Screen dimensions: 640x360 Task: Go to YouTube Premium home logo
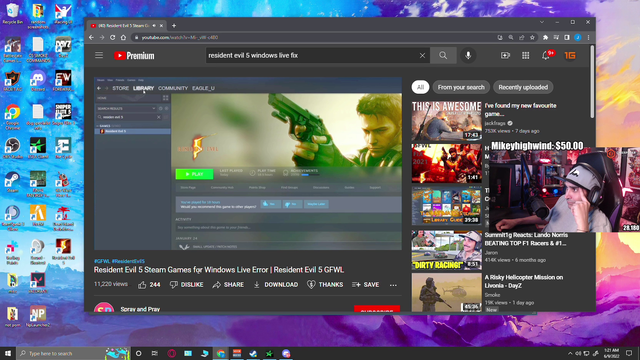click(134, 56)
